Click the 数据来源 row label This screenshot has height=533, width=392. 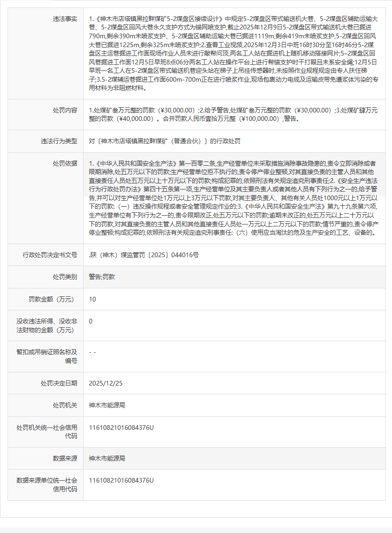[x=65, y=458]
